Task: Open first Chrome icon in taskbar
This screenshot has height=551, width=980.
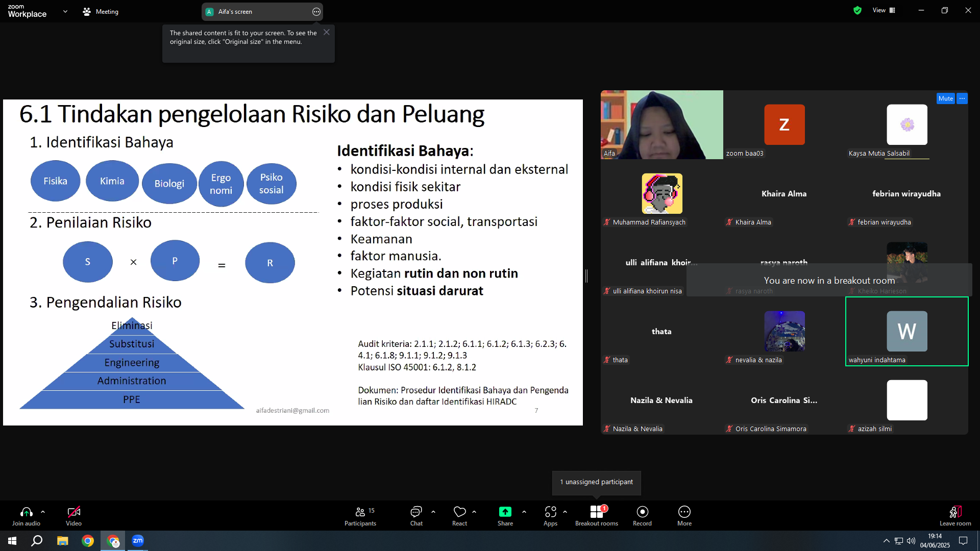Action: (x=88, y=541)
